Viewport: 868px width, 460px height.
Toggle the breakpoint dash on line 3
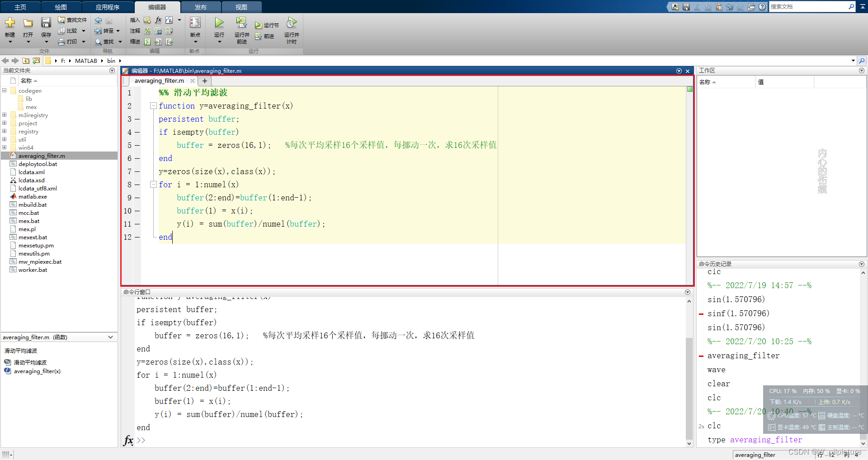tap(137, 119)
